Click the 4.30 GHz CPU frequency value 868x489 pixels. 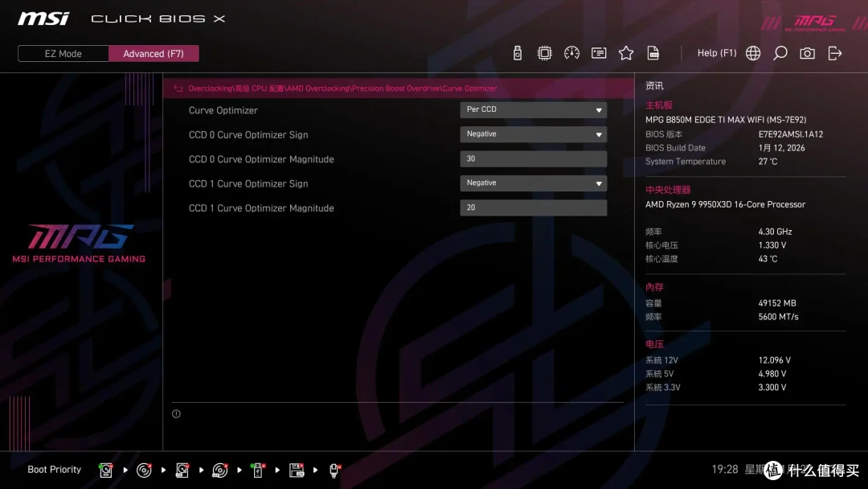[775, 232]
